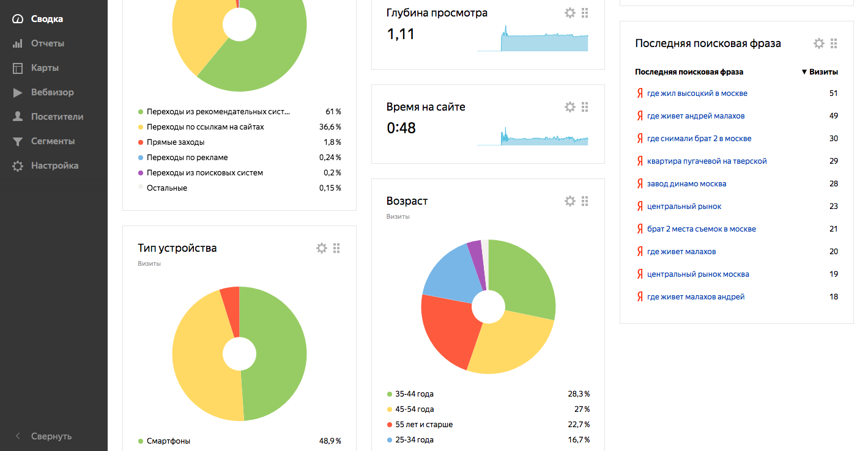Image resolution: width=868 pixels, height=451 pixels.
Task: Click the Настройка gear icon in sidebar
Action: (x=18, y=166)
